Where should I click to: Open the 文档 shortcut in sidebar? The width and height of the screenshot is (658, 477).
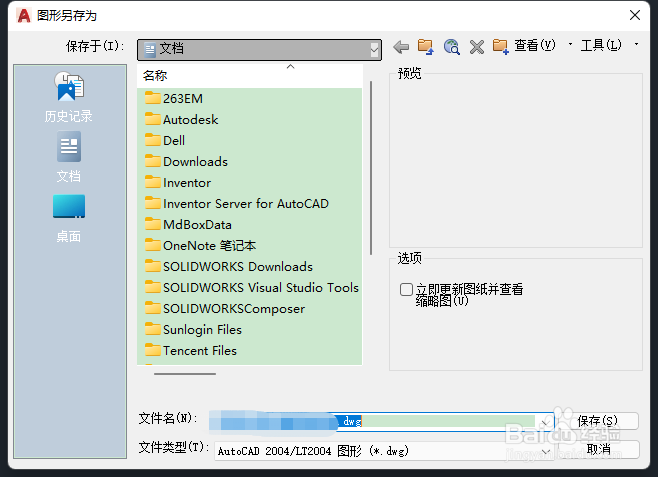(x=69, y=157)
